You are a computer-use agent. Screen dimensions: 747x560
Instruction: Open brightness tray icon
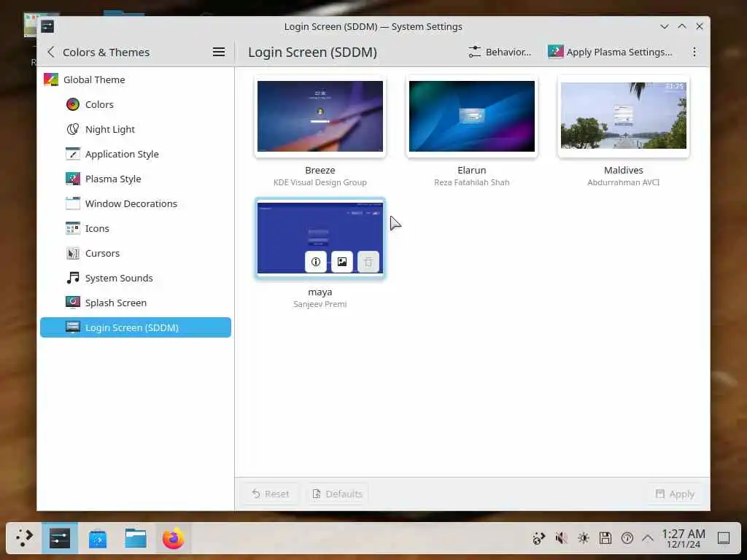(x=583, y=538)
